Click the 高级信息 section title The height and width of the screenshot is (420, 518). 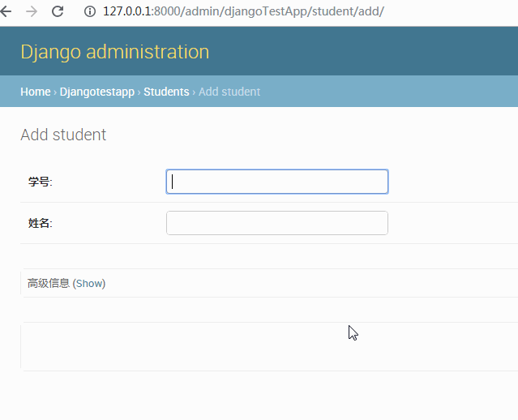pos(49,284)
